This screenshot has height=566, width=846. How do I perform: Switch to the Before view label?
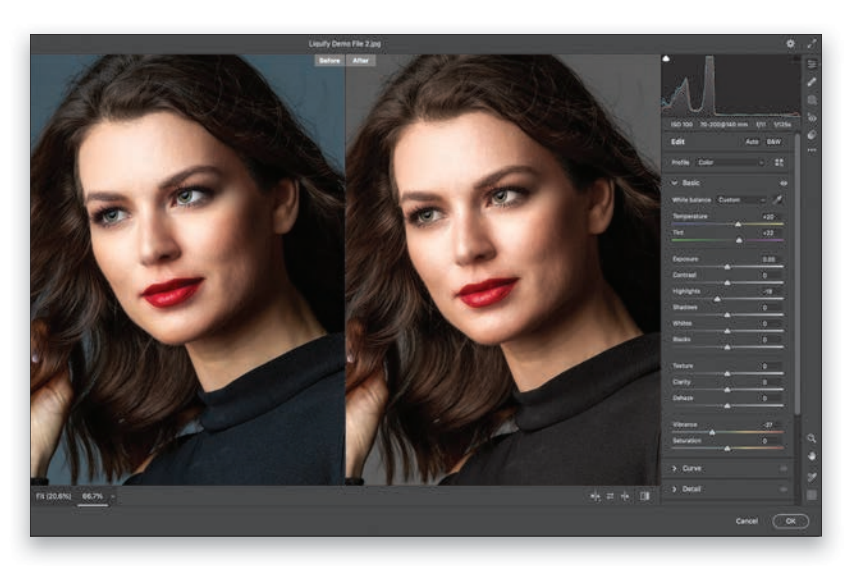(328, 60)
